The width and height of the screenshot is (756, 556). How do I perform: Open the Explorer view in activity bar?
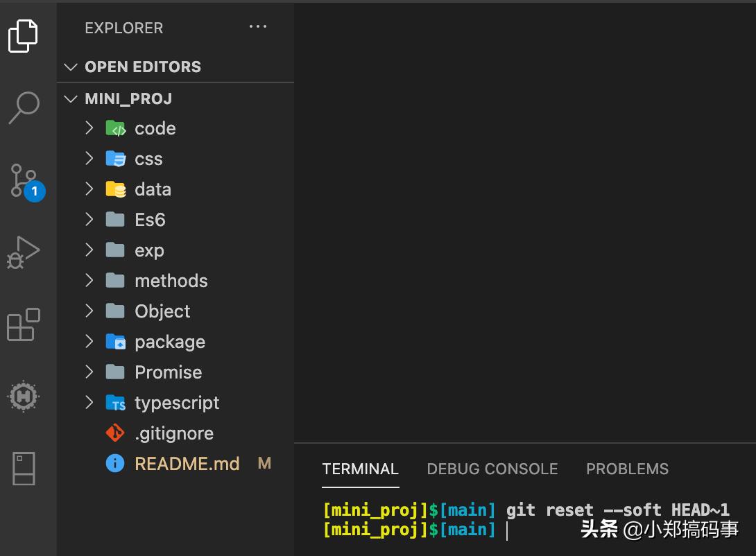23,36
